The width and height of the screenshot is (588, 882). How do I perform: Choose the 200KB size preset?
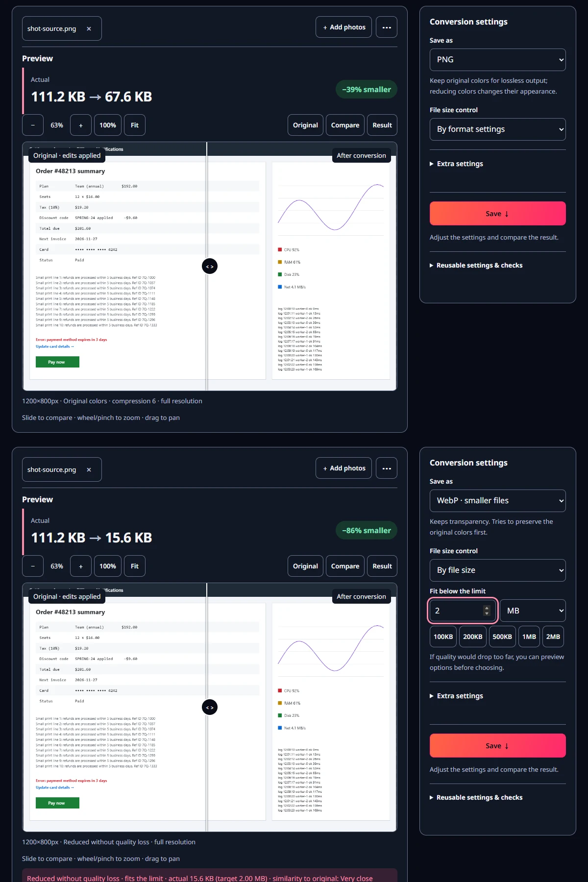(473, 637)
